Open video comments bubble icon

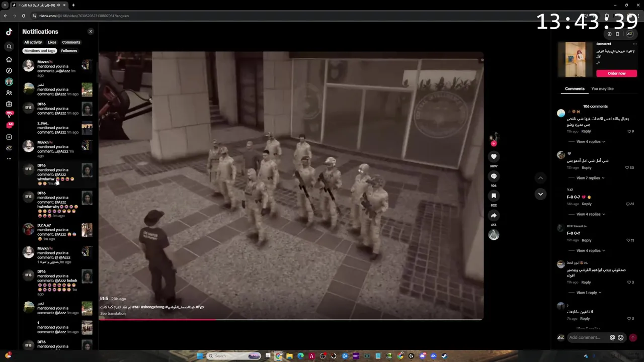click(494, 176)
